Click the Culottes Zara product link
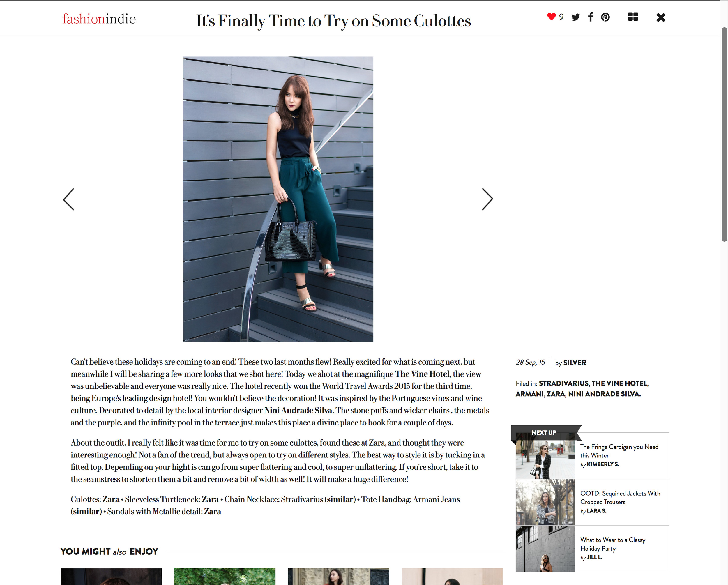This screenshot has height=585, width=728. pos(111,499)
